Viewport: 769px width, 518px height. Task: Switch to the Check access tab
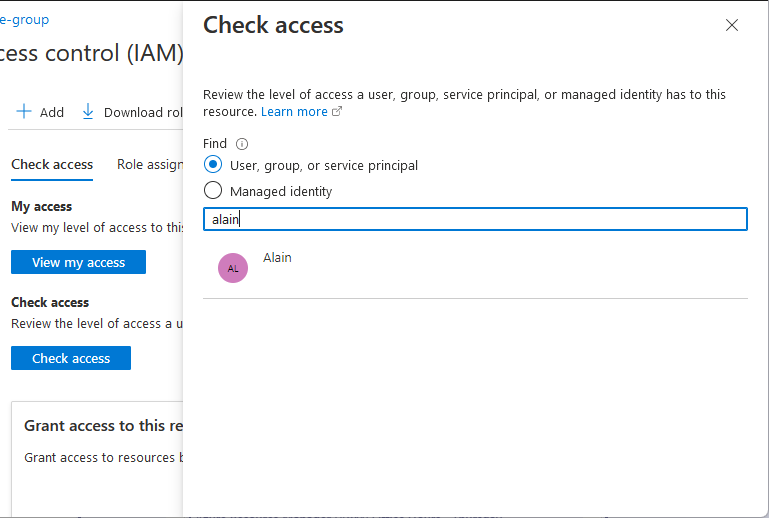[52, 164]
